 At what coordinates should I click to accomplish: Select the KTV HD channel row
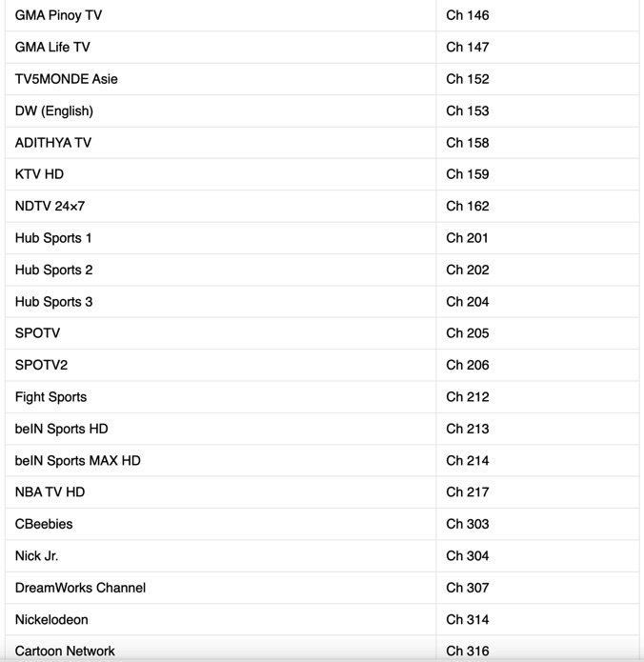(x=322, y=174)
